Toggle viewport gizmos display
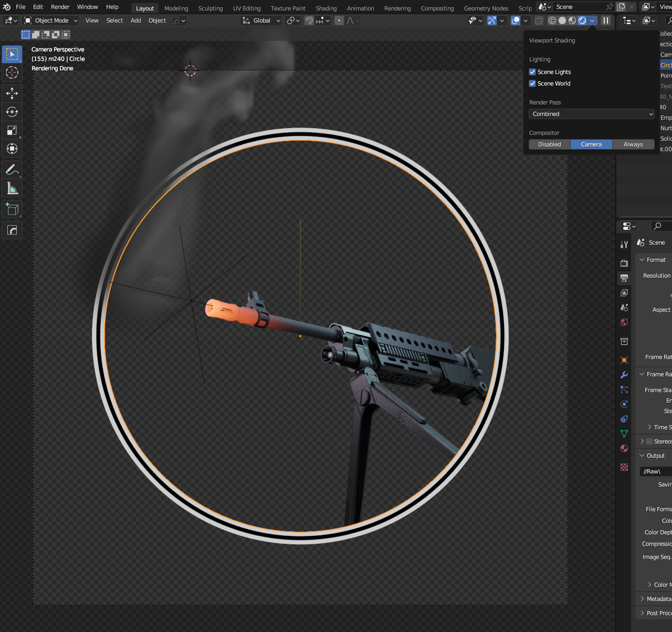672x632 pixels. [491, 20]
